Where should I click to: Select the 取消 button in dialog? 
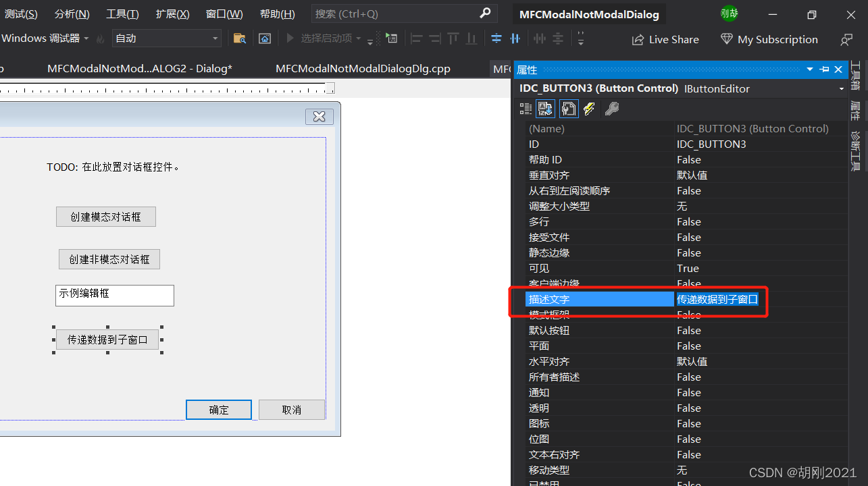click(x=292, y=410)
